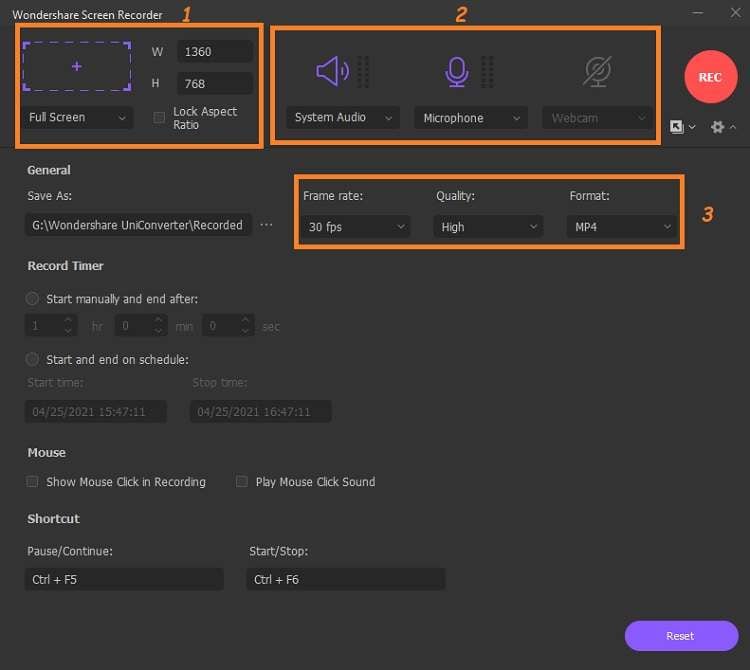Image resolution: width=750 pixels, height=670 pixels.
Task: Check Show Mouse Click in Recording
Action: pos(32,481)
